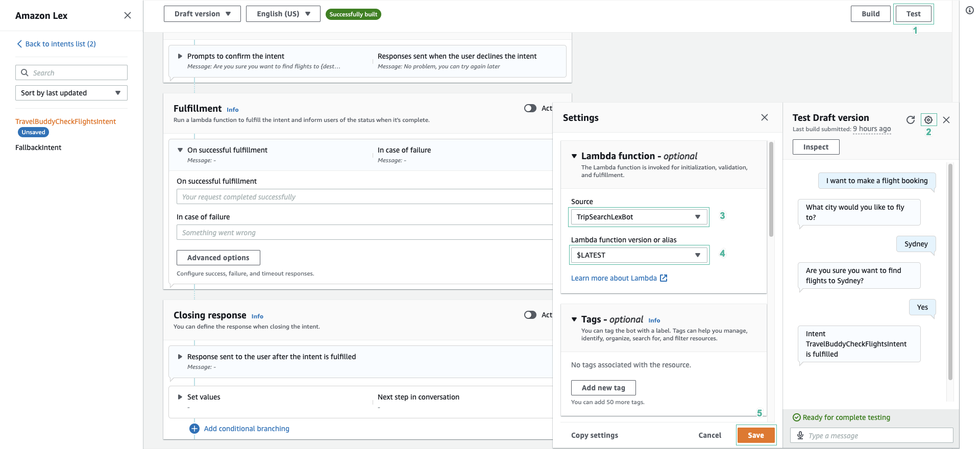Click the 'Next step in conversation' heading
Viewport: 980px width, 449px height.
pos(419,397)
